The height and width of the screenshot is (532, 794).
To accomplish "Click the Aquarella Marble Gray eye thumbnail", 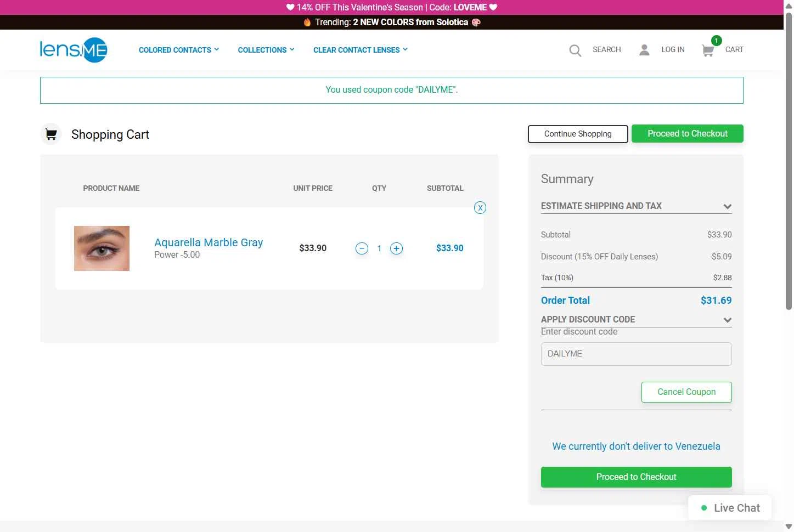I will 102,248.
